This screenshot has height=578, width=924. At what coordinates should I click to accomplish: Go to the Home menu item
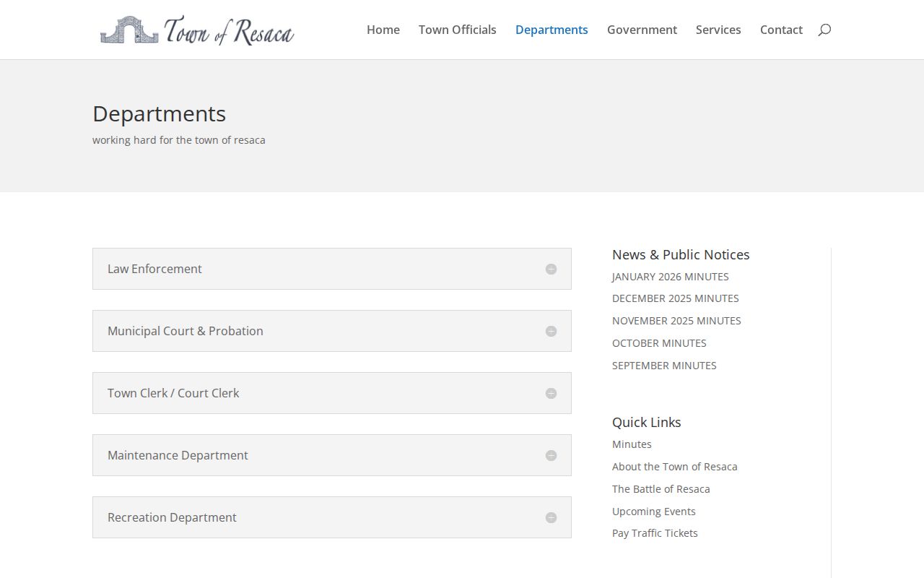click(383, 30)
